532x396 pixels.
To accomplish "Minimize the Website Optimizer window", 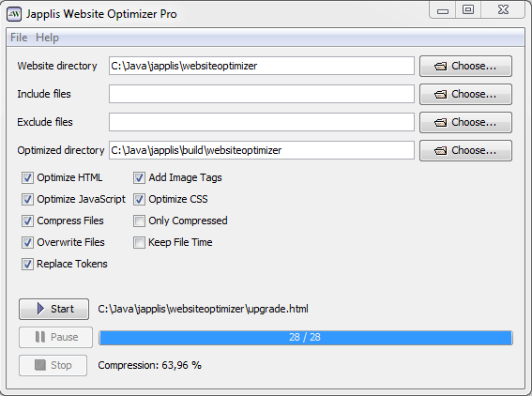I will 443,10.
